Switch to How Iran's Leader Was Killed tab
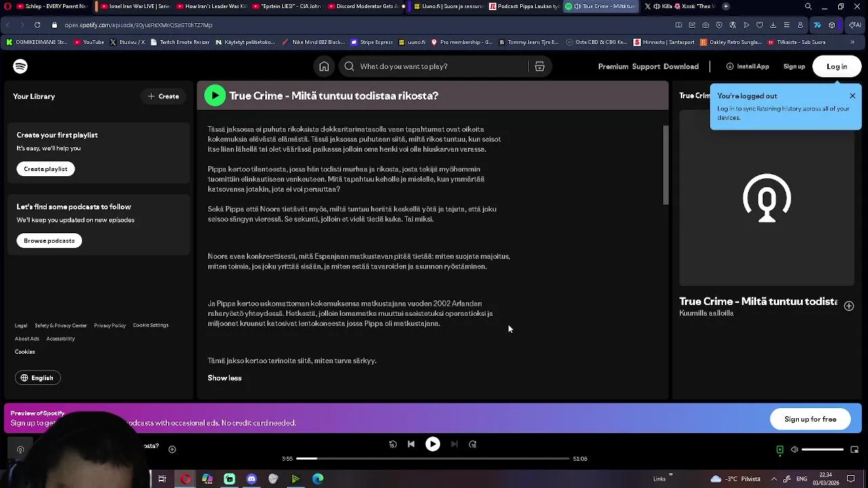The image size is (868, 488). click(x=210, y=6)
